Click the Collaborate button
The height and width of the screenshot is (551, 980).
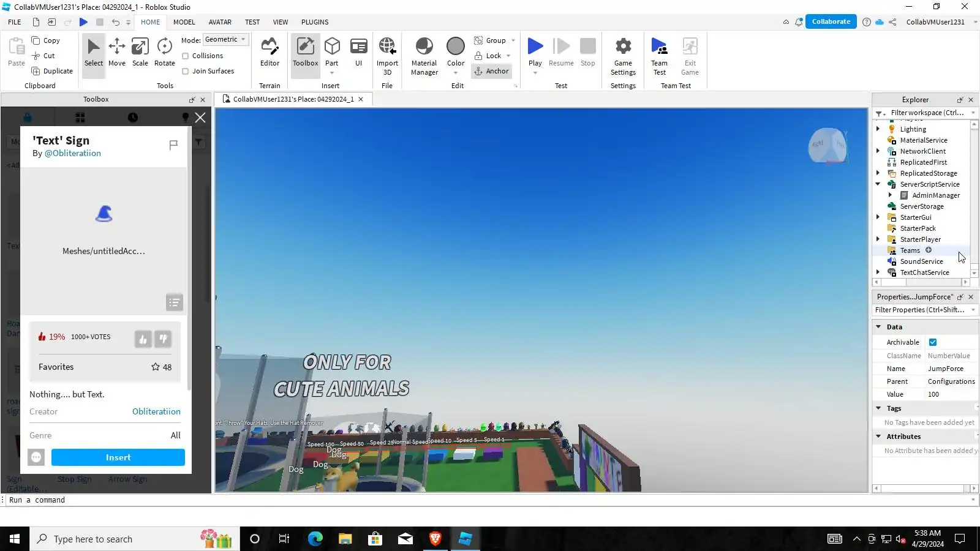click(831, 21)
